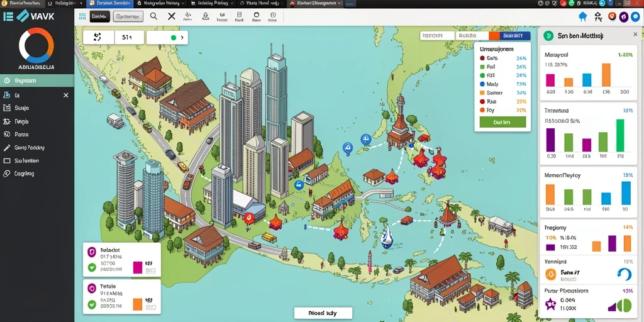Select the pencil icon in sidebar
Image resolution: width=644 pixels, height=322 pixels.
pos(6,147)
